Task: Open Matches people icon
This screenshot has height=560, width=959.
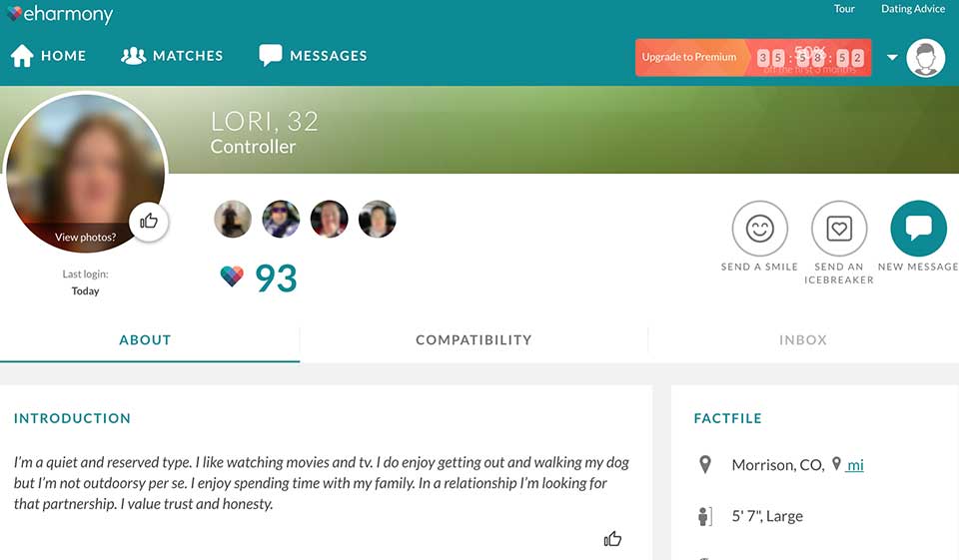Action: click(133, 56)
